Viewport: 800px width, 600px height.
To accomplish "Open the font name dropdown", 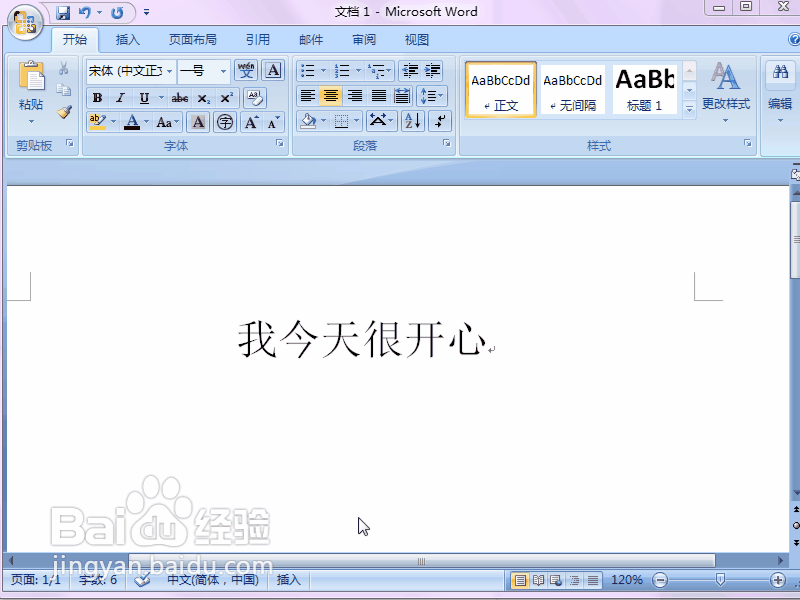I will point(169,71).
